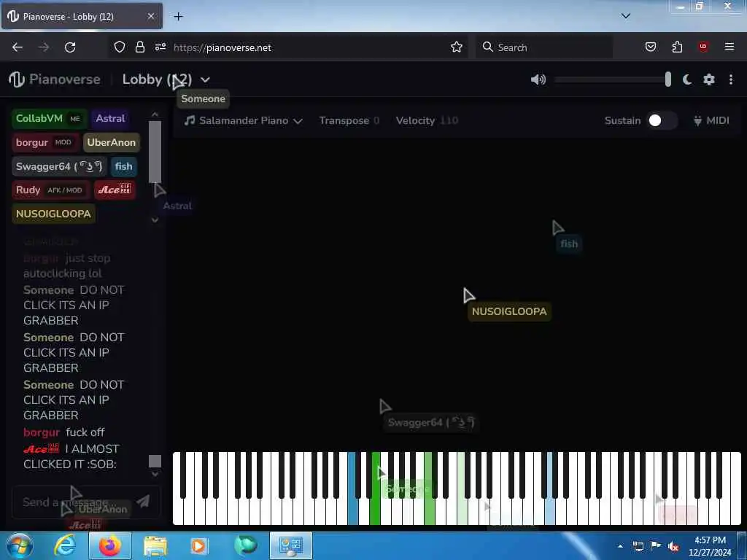Select the Ace user tag
Image resolution: width=747 pixels, height=560 pixels.
pyautogui.click(x=115, y=190)
